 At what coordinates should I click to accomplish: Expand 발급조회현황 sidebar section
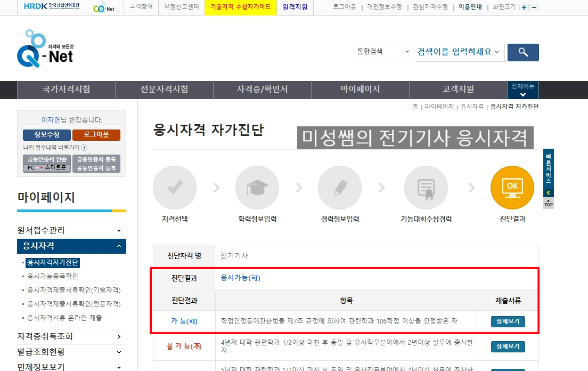[71, 352]
